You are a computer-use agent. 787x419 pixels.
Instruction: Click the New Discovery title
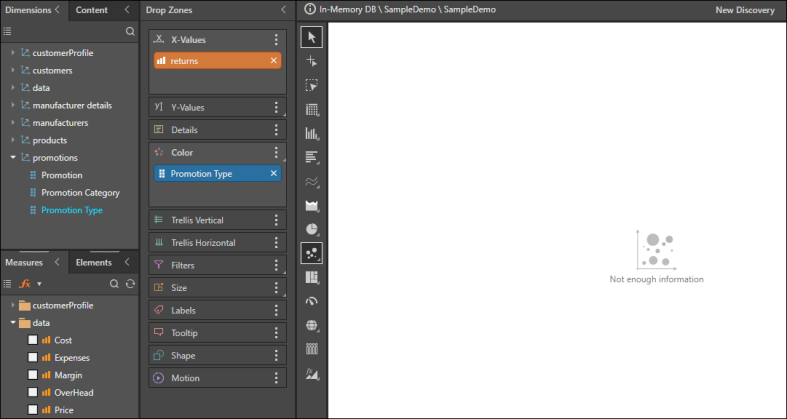(745, 10)
